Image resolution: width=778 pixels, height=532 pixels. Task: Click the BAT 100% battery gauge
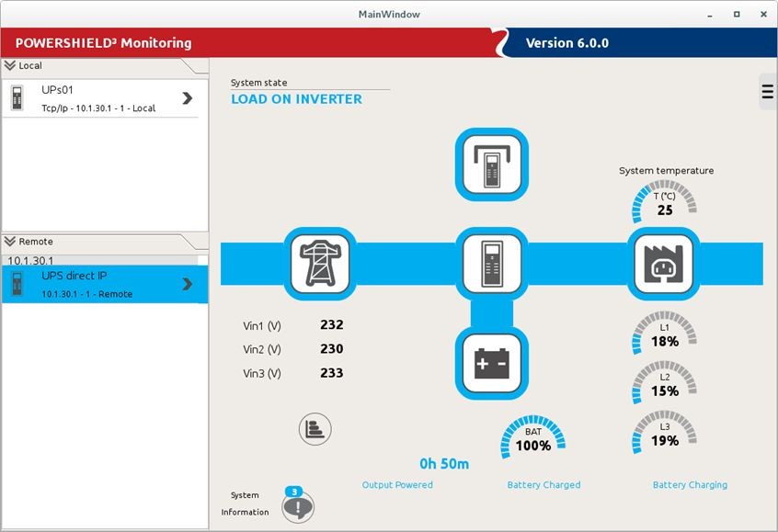pos(533,438)
